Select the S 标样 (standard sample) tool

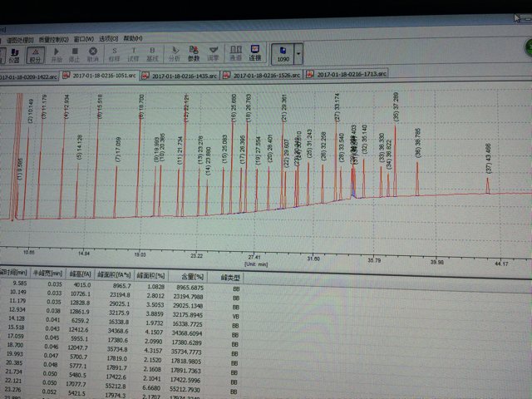[115, 54]
